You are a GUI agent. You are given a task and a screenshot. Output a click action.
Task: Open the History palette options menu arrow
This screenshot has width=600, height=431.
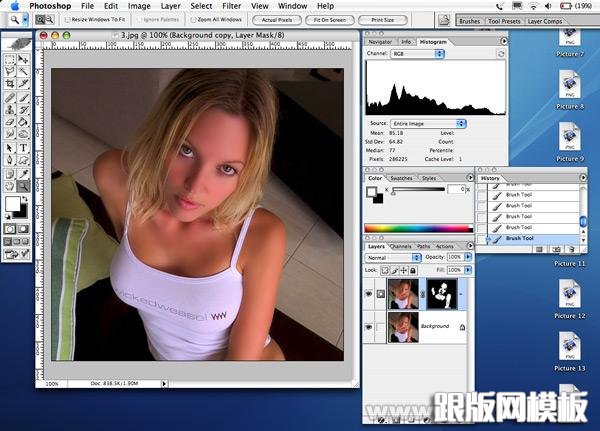(583, 178)
